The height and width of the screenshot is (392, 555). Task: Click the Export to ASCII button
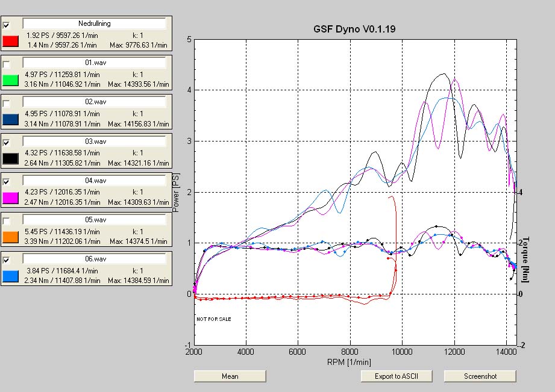397,376
